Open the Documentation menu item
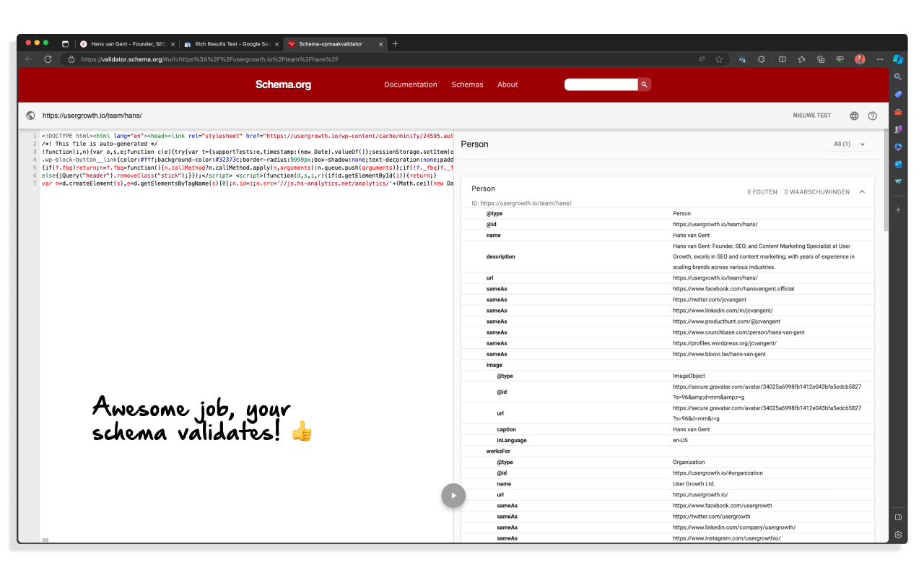 click(411, 85)
